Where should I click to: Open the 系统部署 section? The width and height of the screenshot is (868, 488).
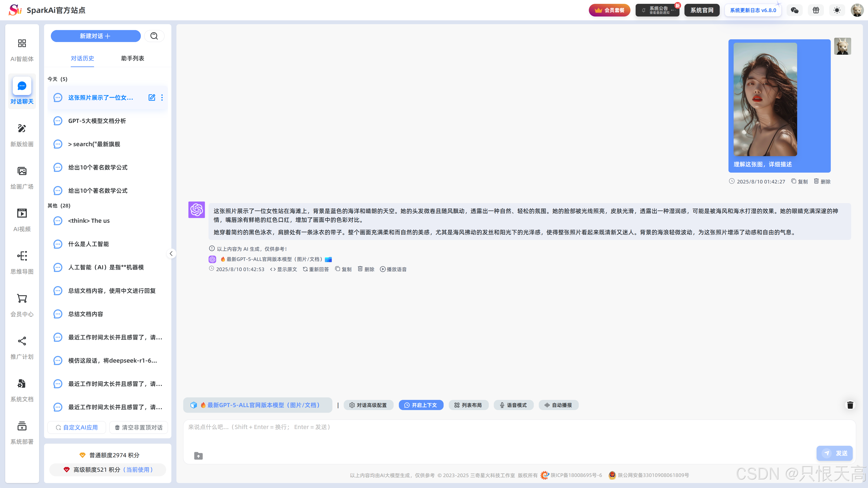(22, 433)
